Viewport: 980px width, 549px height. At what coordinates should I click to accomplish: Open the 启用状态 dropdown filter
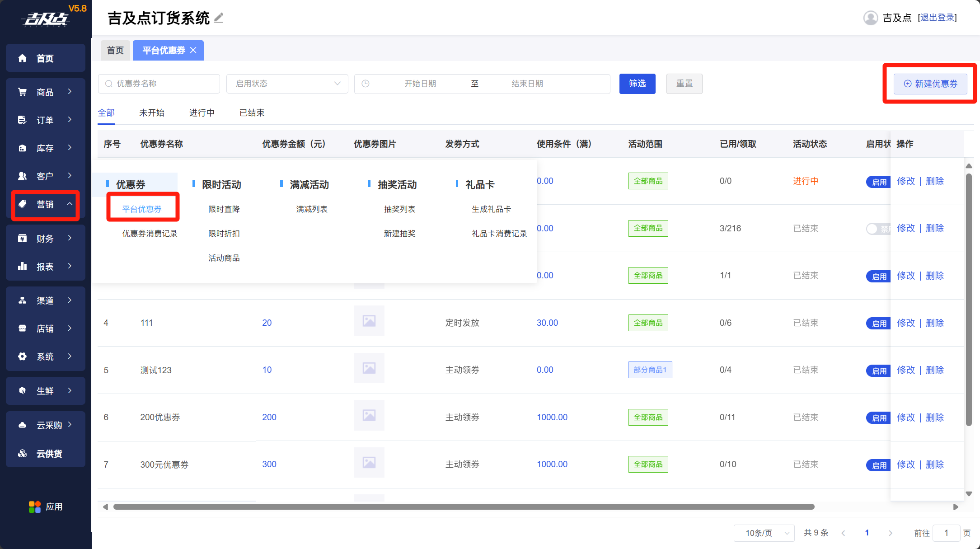[287, 84]
